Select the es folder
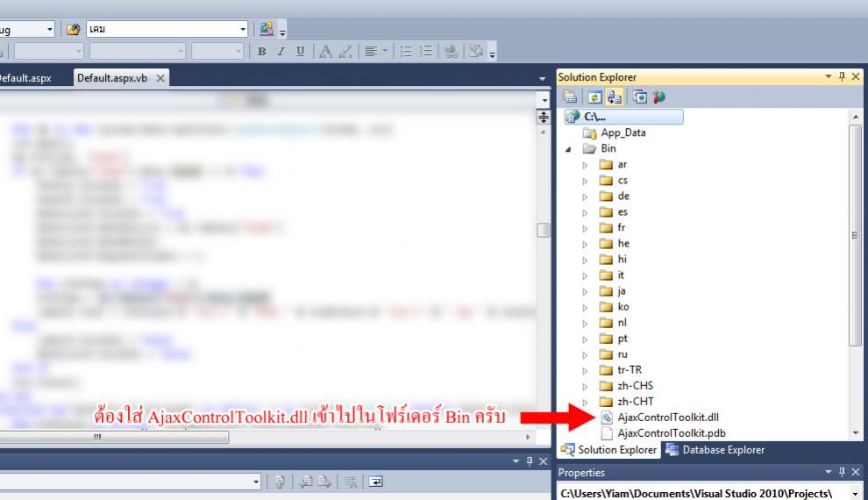The image size is (868, 500). point(623,212)
